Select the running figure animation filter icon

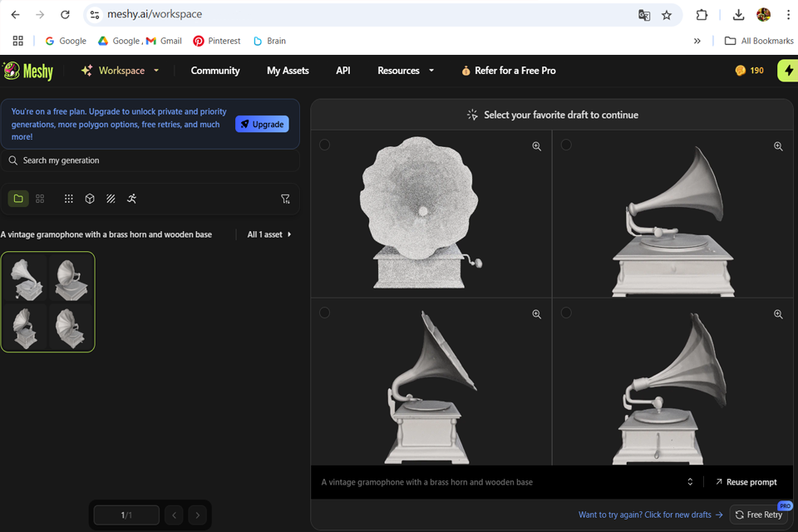coord(132,199)
